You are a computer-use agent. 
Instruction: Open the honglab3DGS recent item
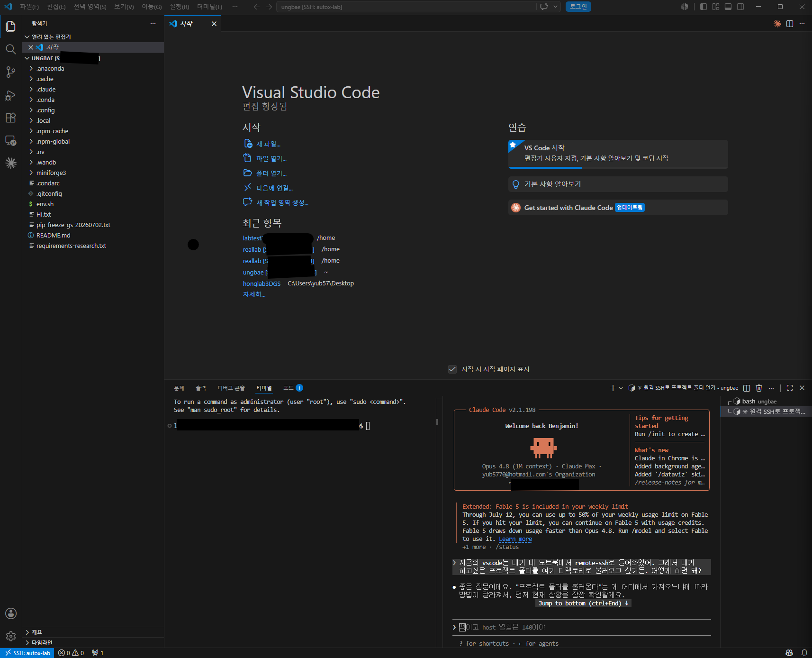tap(262, 283)
